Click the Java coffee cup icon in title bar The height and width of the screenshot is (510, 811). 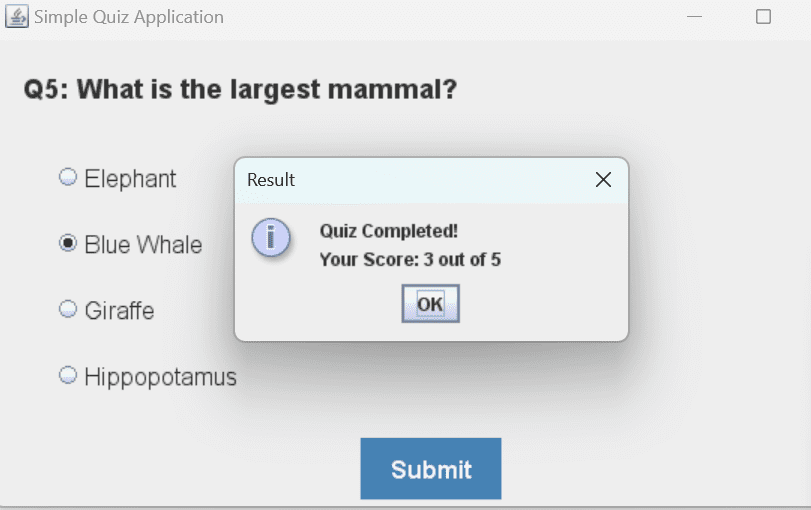(17, 17)
